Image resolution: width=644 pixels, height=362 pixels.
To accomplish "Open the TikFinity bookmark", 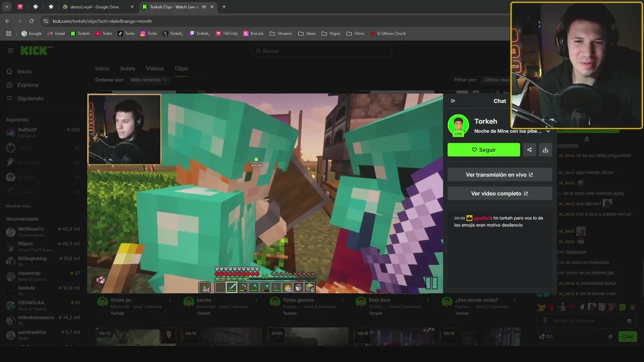I will [x=226, y=34].
